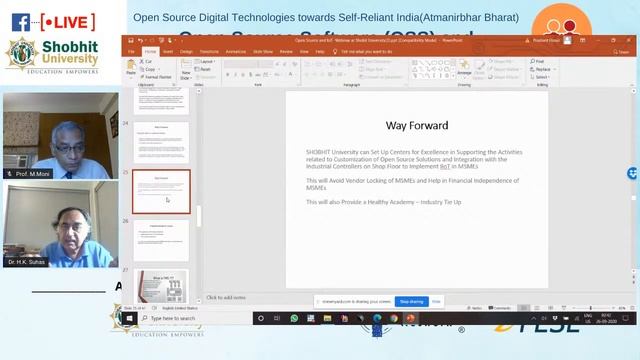
Task: Click the Fit slide to window icon
Action: [x=632, y=308]
